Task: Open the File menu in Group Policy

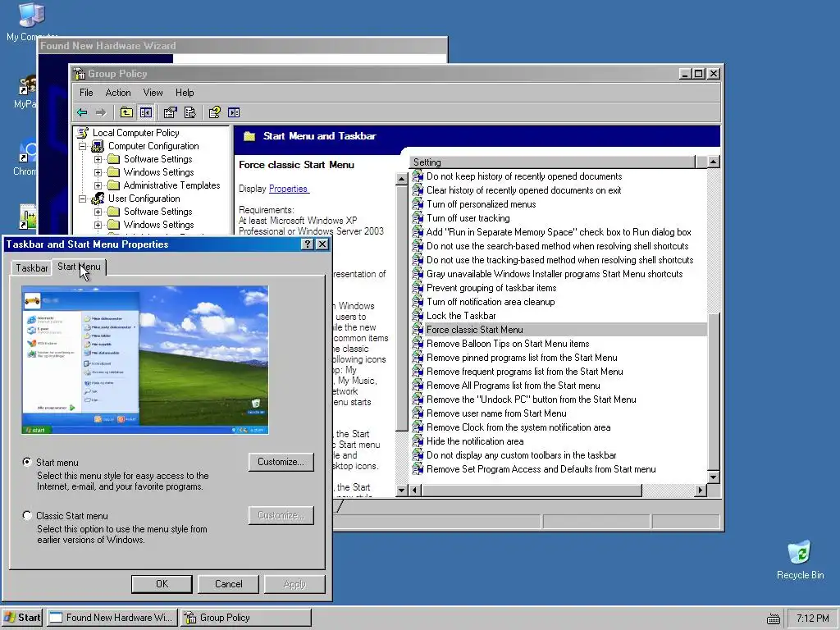Action: (x=86, y=93)
